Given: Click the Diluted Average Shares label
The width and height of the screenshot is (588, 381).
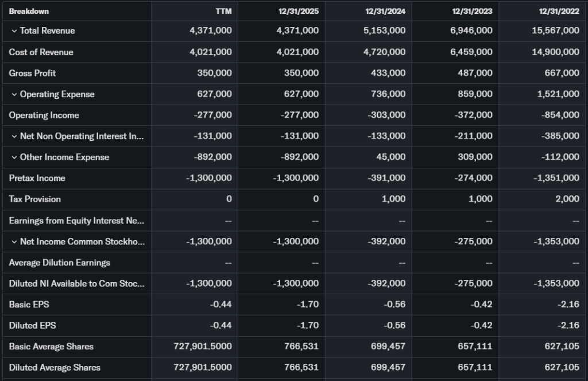Looking at the screenshot, I should tap(55, 368).
